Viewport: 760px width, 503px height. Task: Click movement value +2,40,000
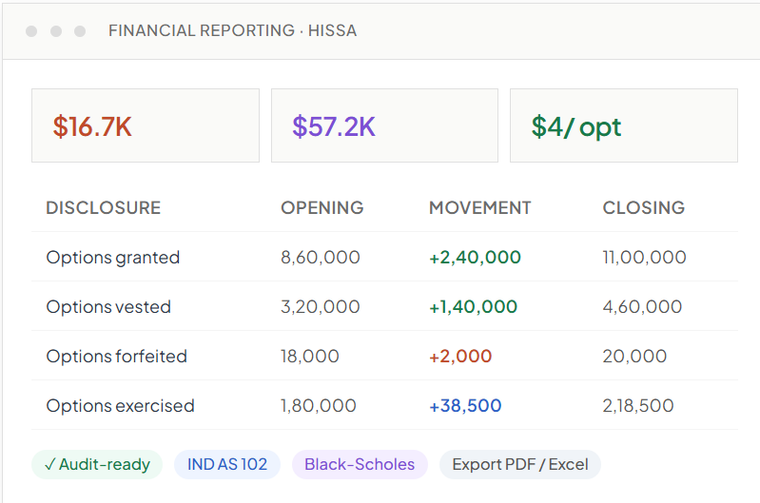click(x=475, y=257)
